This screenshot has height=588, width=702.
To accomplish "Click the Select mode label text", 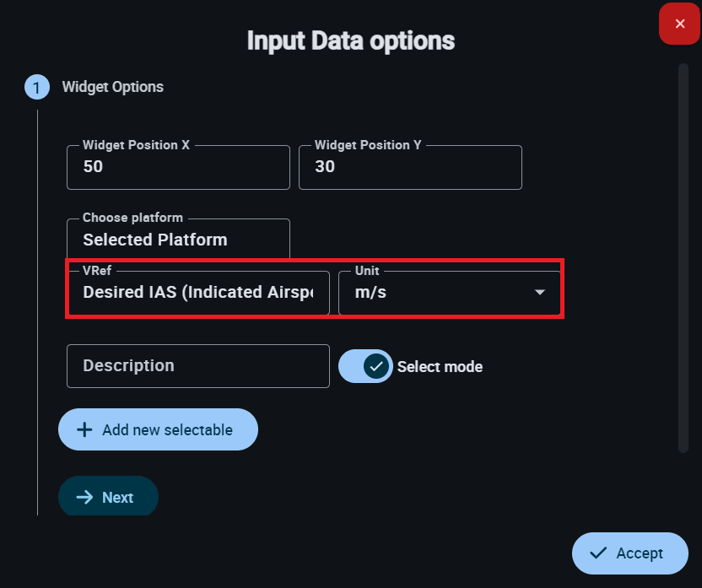I will click(440, 367).
